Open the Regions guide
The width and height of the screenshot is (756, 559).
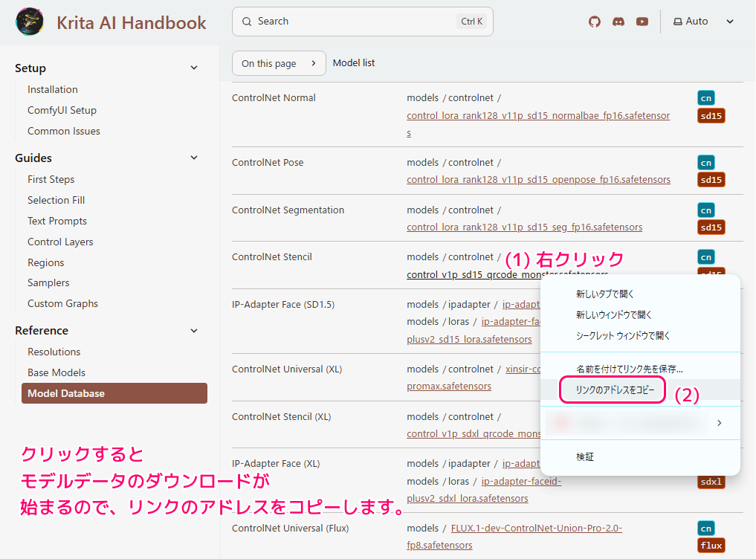(x=45, y=262)
